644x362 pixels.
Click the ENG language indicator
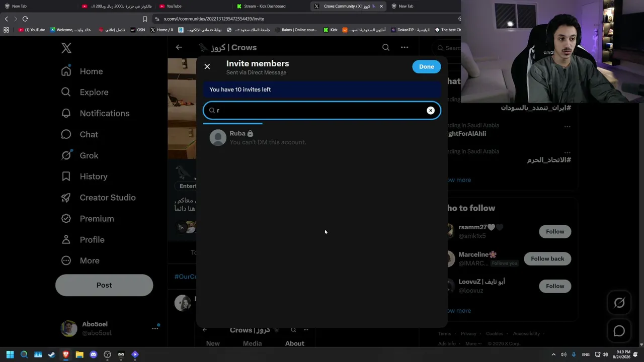coord(586,354)
